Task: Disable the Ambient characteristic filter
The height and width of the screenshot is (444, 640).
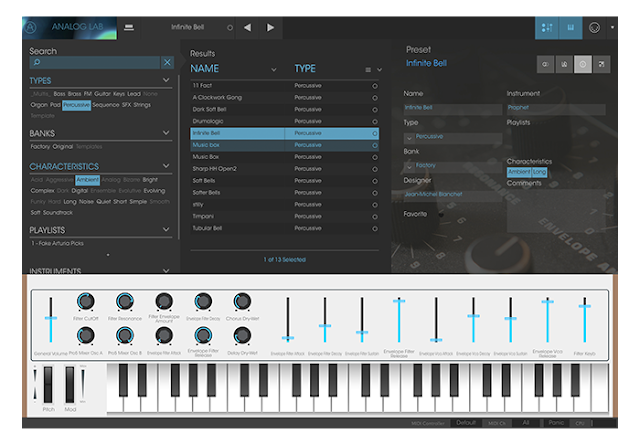Action: point(87,180)
